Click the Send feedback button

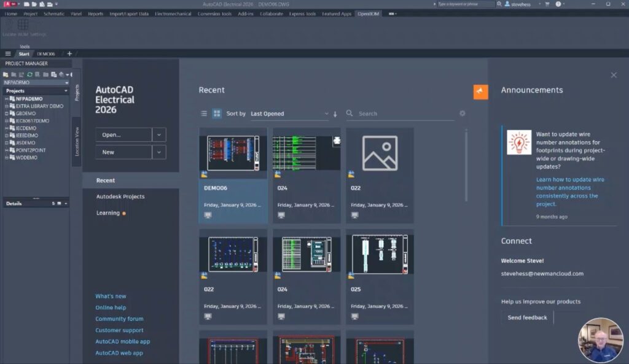tap(527, 317)
